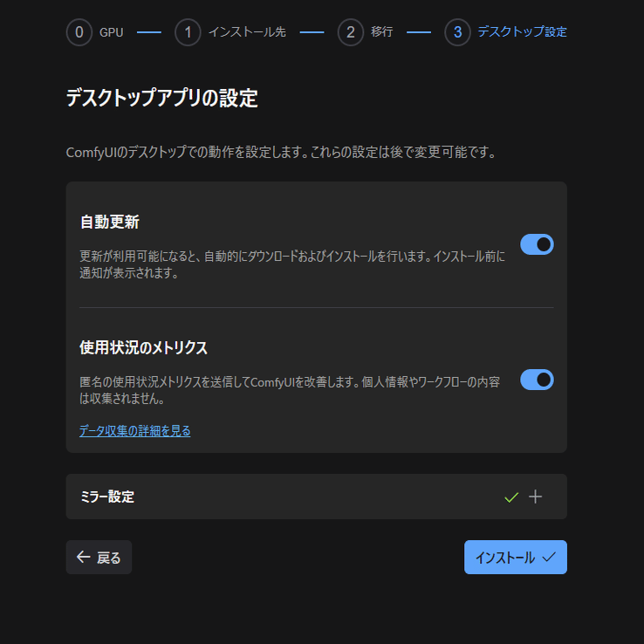The height and width of the screenshot is (644, 644).
Task: Click the 戻る back button
Action: coord(99,557)
